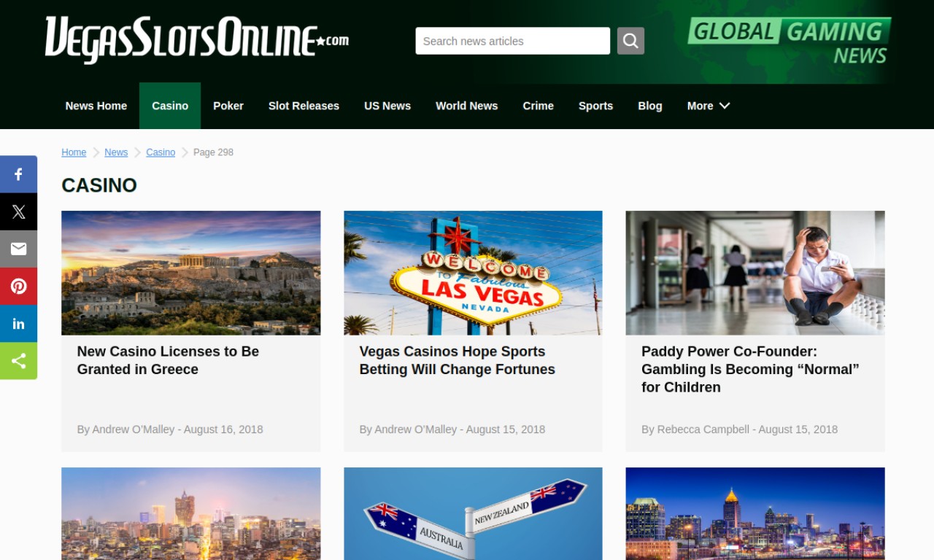
Task: Click the schoolboy with phone thumbnail
Action: pyautogui.click(x=755, y=273)
